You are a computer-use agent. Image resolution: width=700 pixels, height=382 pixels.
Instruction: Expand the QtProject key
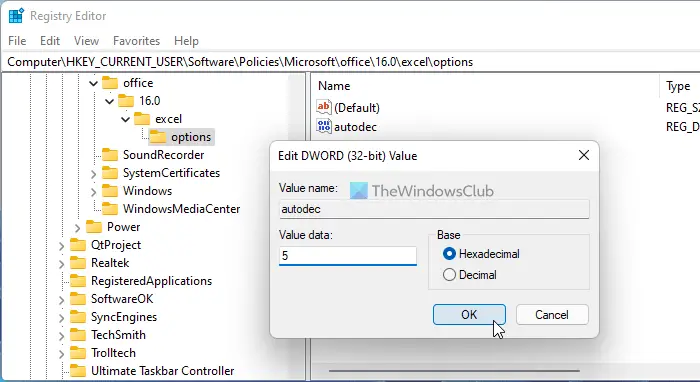pyautogui.click(x=61, y=246)
